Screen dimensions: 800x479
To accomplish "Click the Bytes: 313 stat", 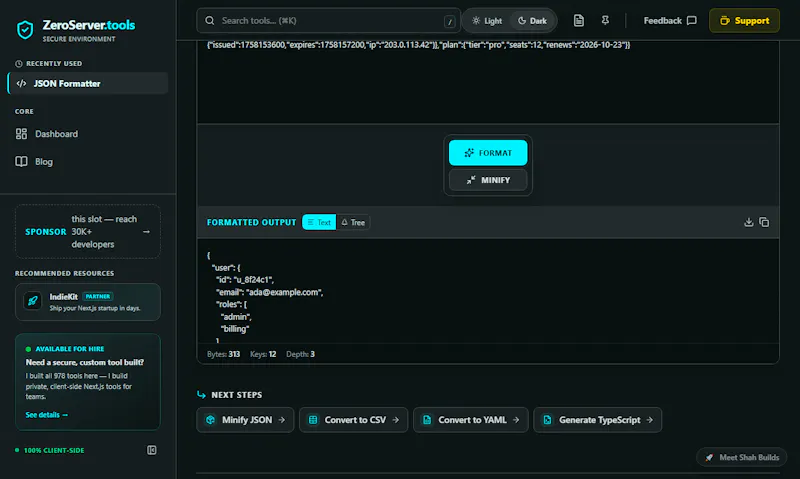I will point(223,354).
